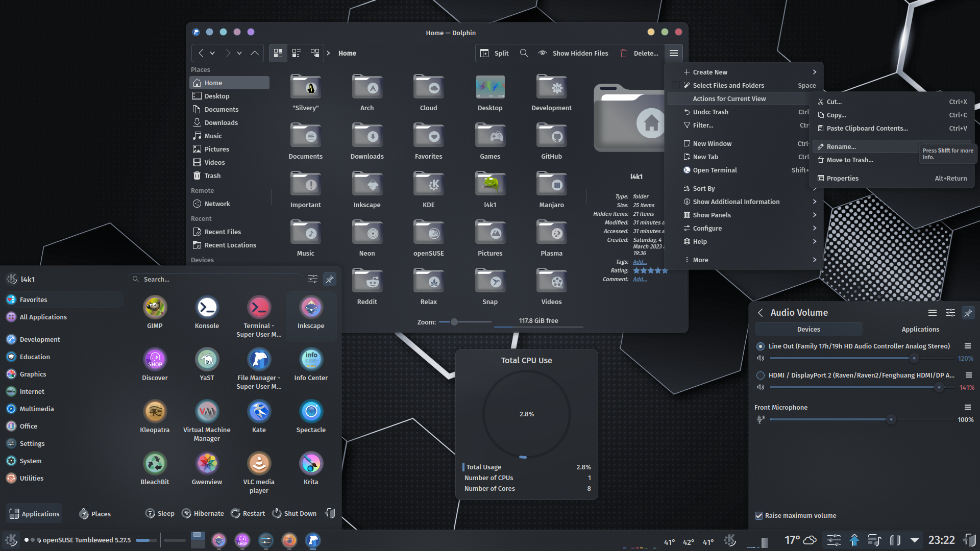Select Properties in the context submenu
The width and height of the screenshot is (980, 551).
tap(892, 178)
